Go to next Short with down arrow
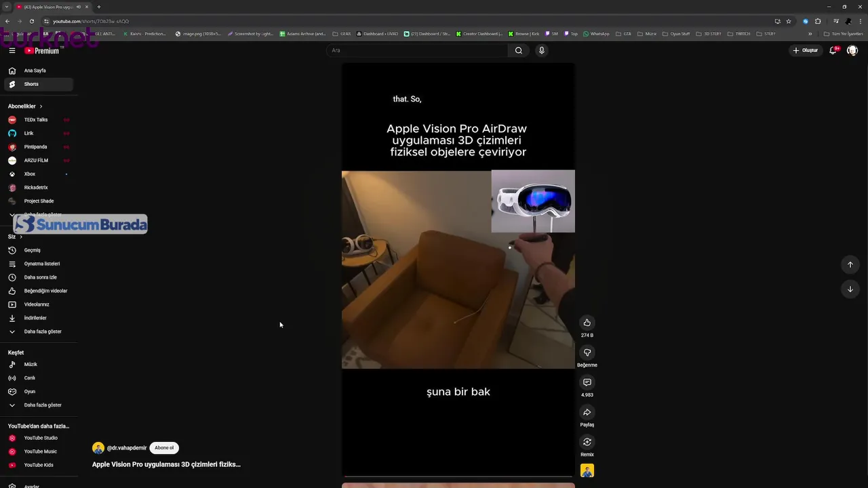 click(x=850, y=289)
